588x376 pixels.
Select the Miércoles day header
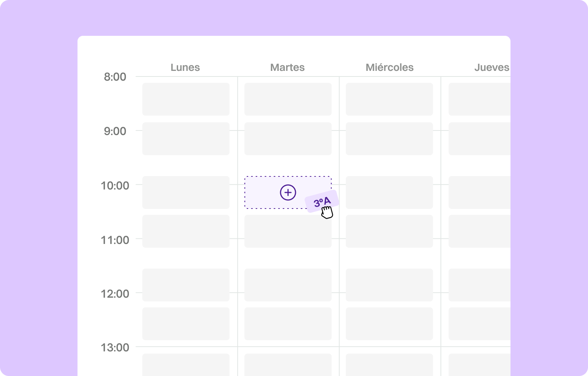point(389,68)
